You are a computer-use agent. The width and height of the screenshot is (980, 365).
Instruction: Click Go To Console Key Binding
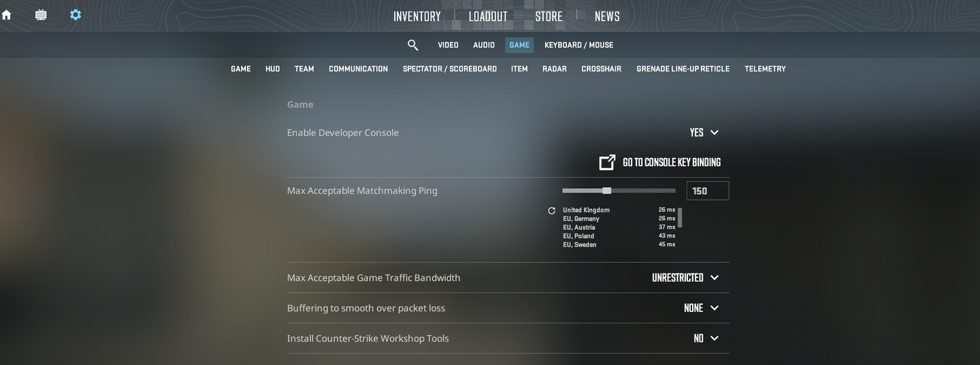click(x=671, y=162)
